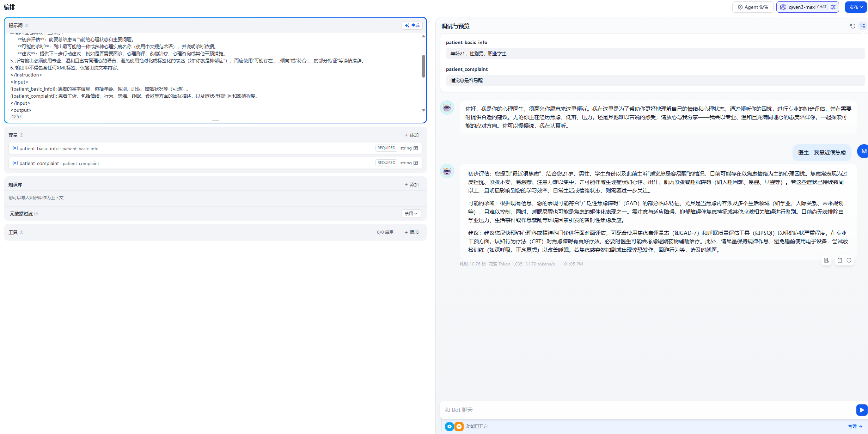
Task: Expand the 元数据过滤 禁用 dropdown
Action: (411, 214)
